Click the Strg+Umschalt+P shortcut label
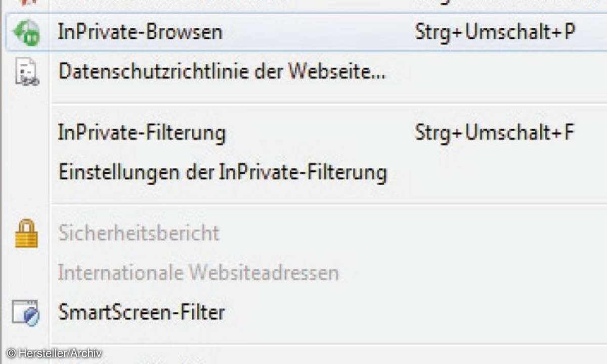The image size is (607, 364). (495, 32)
